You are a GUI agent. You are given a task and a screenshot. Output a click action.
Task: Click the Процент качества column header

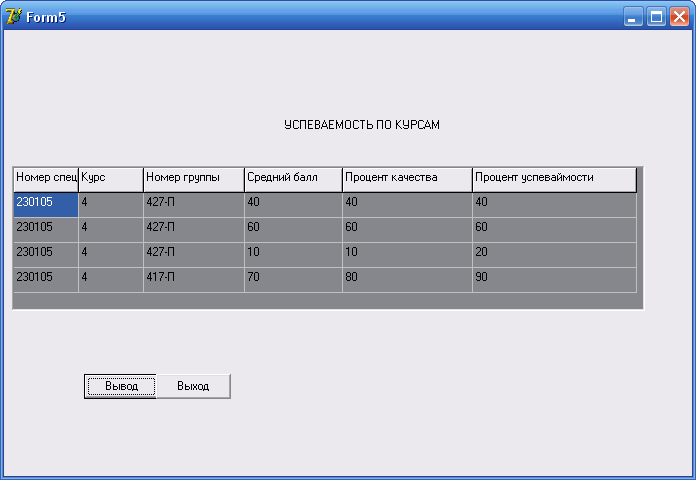click(407, 180)
